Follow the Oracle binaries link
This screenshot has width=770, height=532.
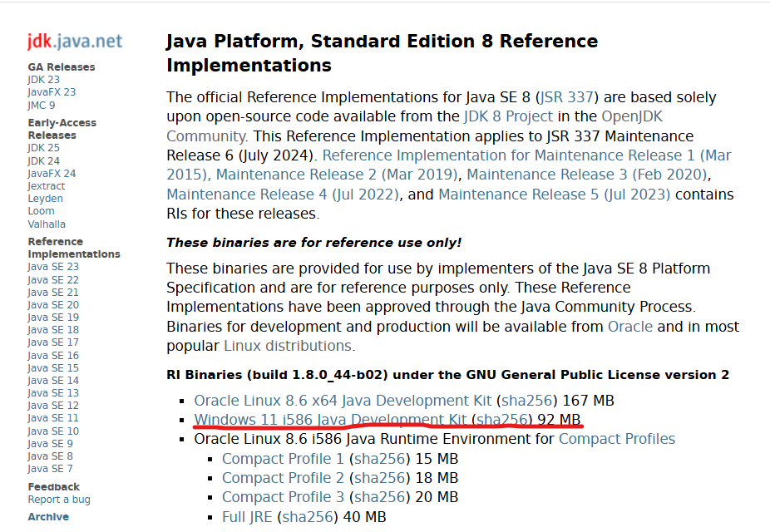click(x=630, y=327)
